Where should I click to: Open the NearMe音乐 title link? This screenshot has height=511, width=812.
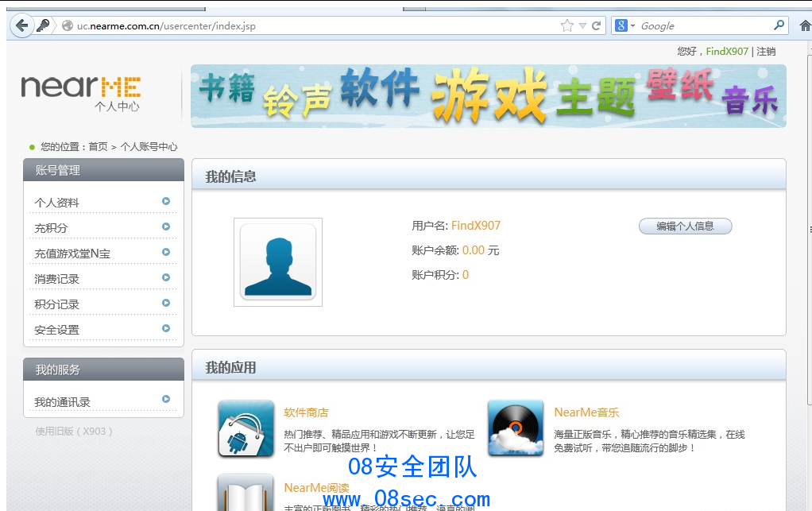[x=586, y=412]
